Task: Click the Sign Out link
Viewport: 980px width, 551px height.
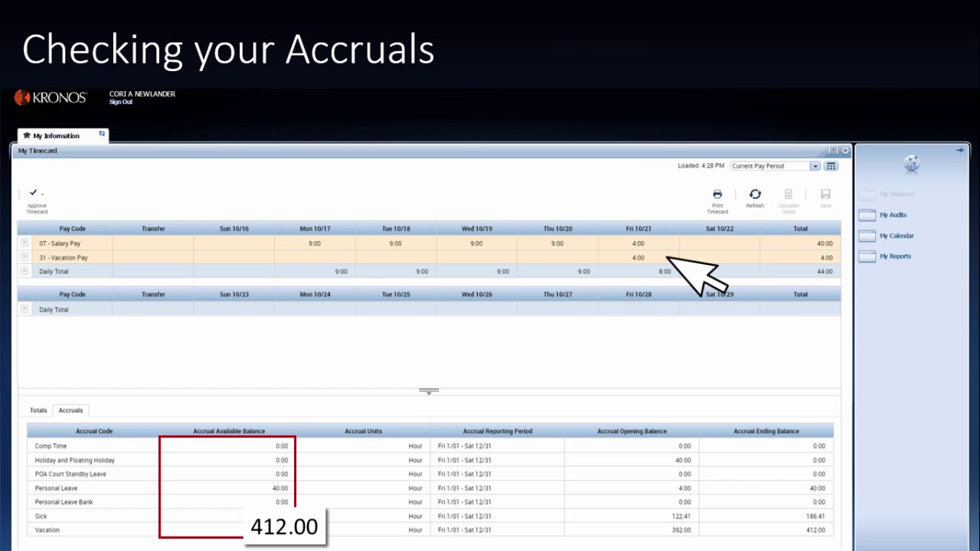Action: (x=121, y=102)
